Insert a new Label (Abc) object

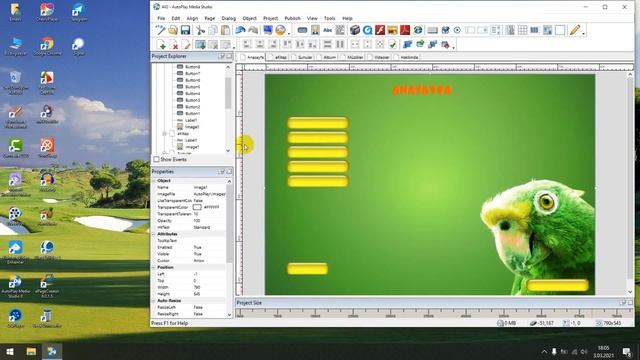pyautogui.click(x=327, y=30)
